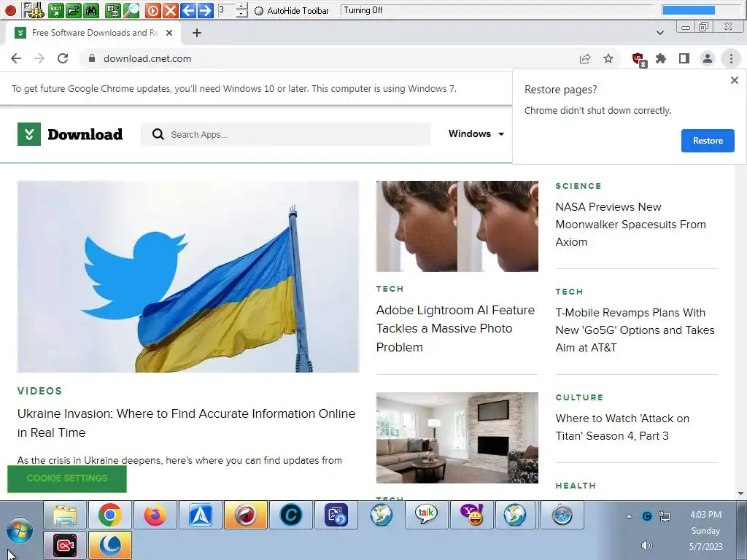This screenshot has height=560, width=747.
Task: Open the tab search chevron
Action: click(x=659, y=33)
